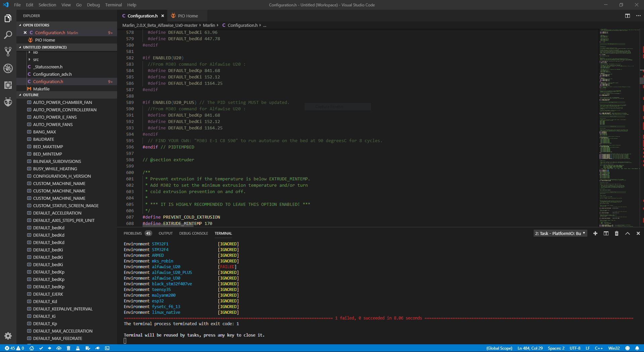The width and height of the screenshot is (644, 352).
Task: Click PlatformIO Clean trash icon in status bar
Action: pos(68,348)
